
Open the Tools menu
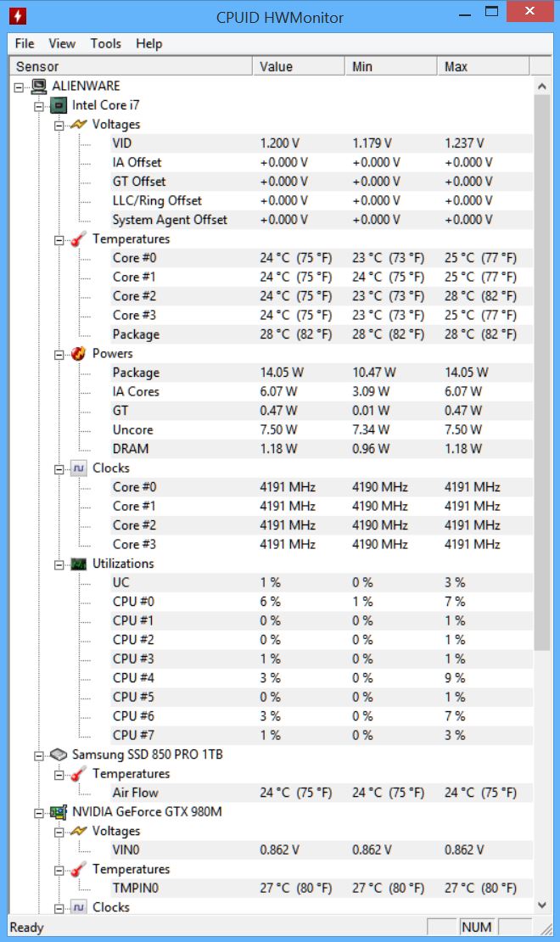[x=106, y=44]
